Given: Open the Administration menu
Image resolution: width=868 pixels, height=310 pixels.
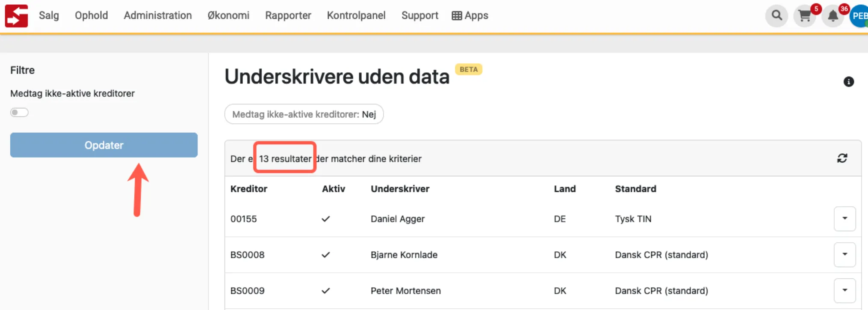Looking at the screenshot, I should (158, 15).
